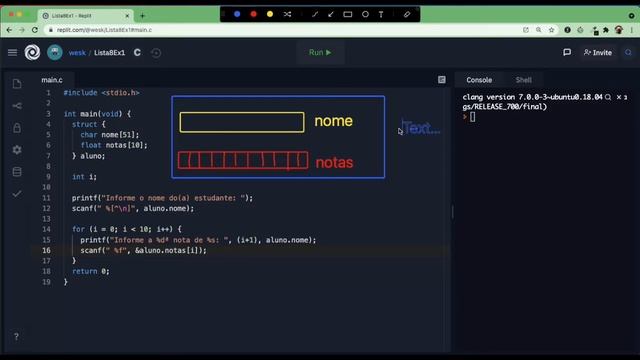Close the Lista8Ex1 browser tab
Image resolution: width=640 pixels, height=360 pixels.
coord(127,16)
